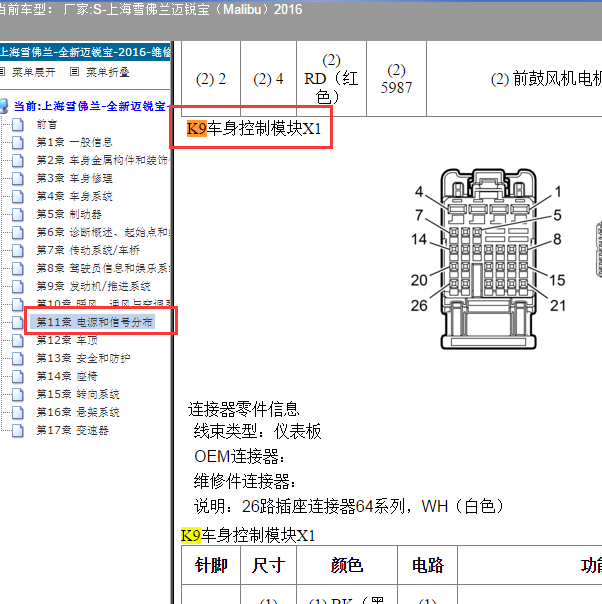Click the root node icon beside 当前:上海雪佛兰
The image size is (602, 604).
pyautogui.click(x=4, y=106)
